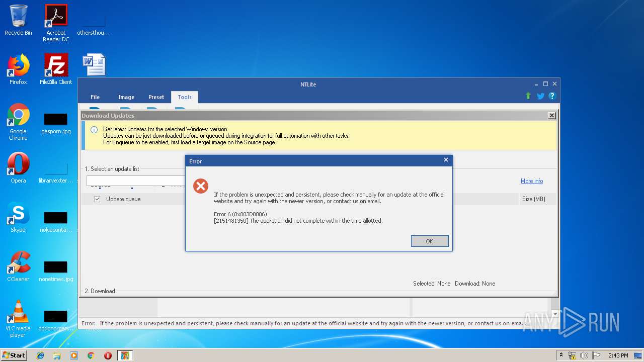Click the Action Center flag icon
Viewport: 644px width, 362px height.
click(x=595, y=355)
